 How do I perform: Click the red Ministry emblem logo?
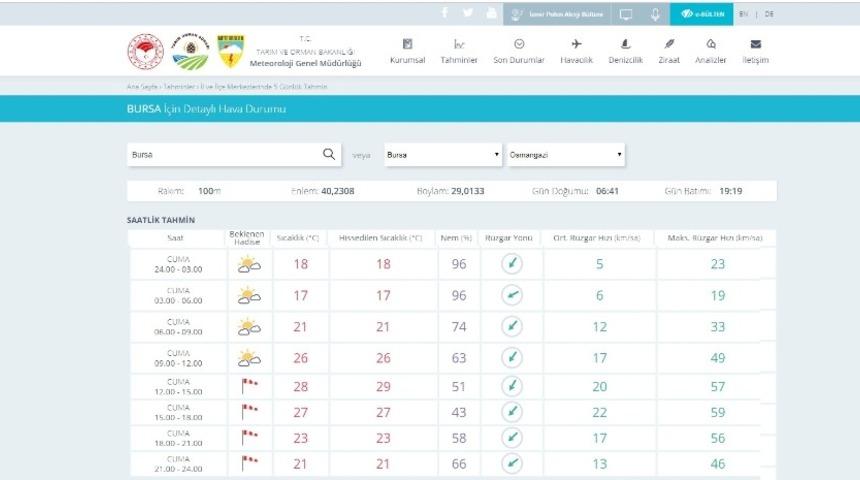[145, 52]
